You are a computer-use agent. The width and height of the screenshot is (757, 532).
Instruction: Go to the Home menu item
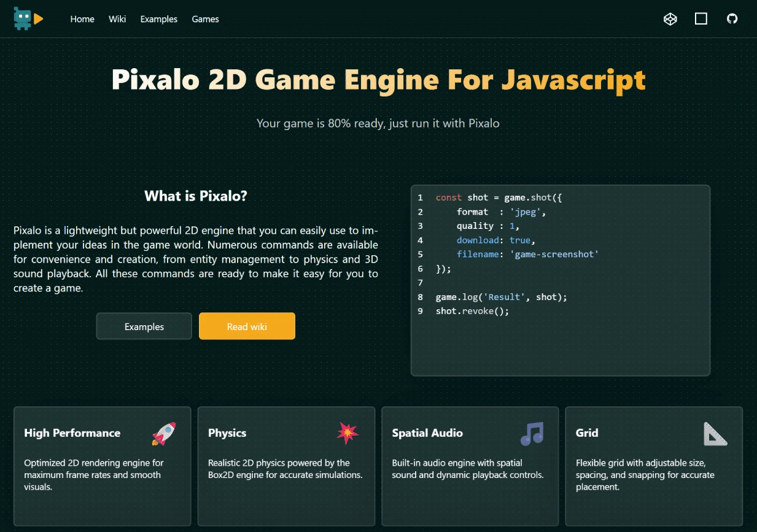[82, 19]
